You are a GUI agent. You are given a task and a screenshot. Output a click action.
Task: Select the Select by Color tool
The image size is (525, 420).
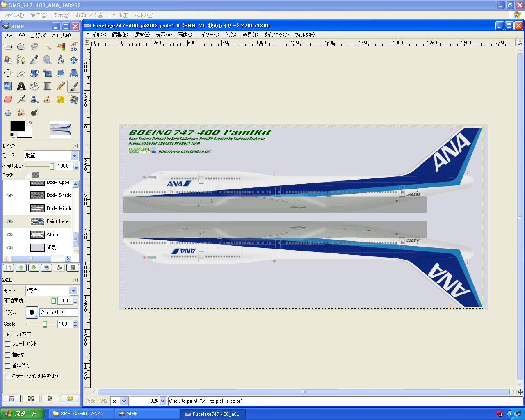[60, 47]
